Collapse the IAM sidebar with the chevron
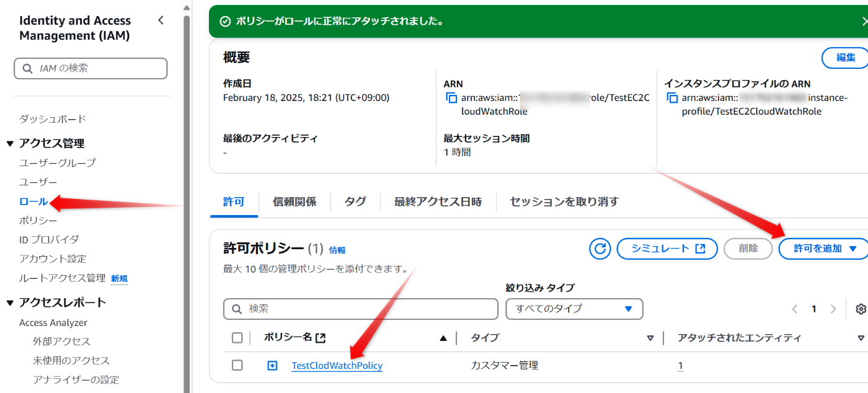 (x=161, y=20)
